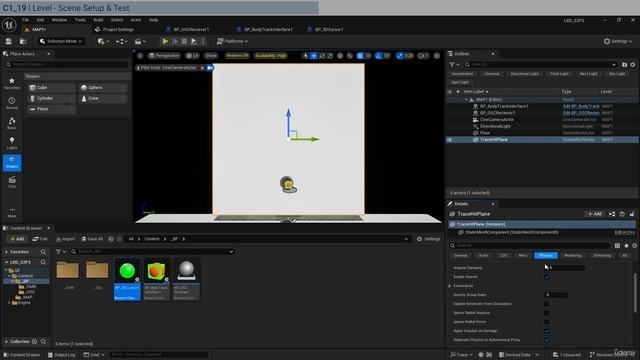Toggle visibility eye of TraceHitPlane row
Image resolution: width=640 pixels, height=360 pixels.
click(450, 140)
